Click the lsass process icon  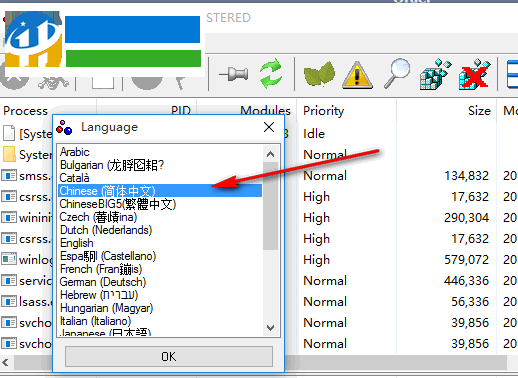click(x=9, y=301)
